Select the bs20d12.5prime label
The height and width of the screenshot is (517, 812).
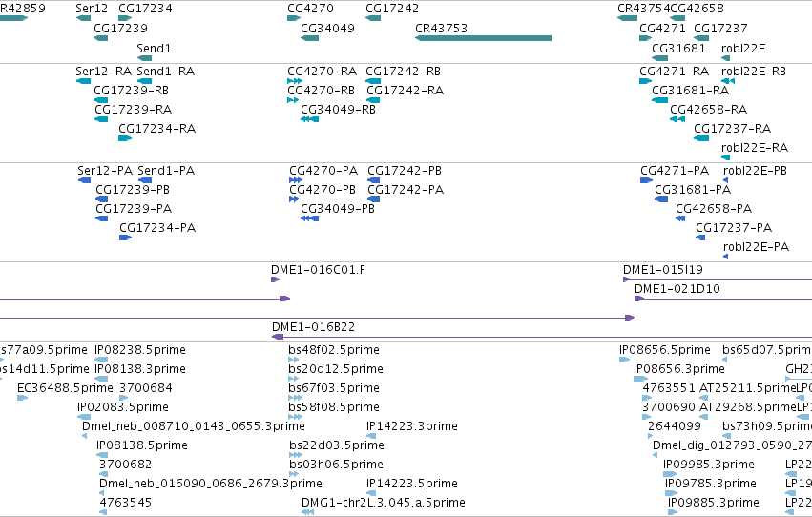[x=336, y=369]
